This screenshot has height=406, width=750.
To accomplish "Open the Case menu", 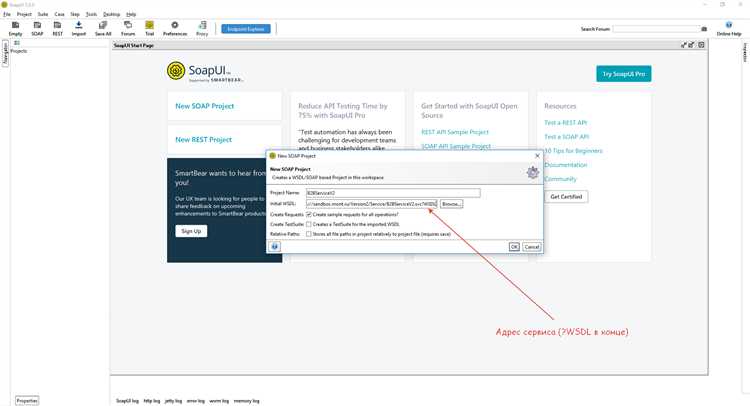I will pyautogui.click(x=59, y=14).
